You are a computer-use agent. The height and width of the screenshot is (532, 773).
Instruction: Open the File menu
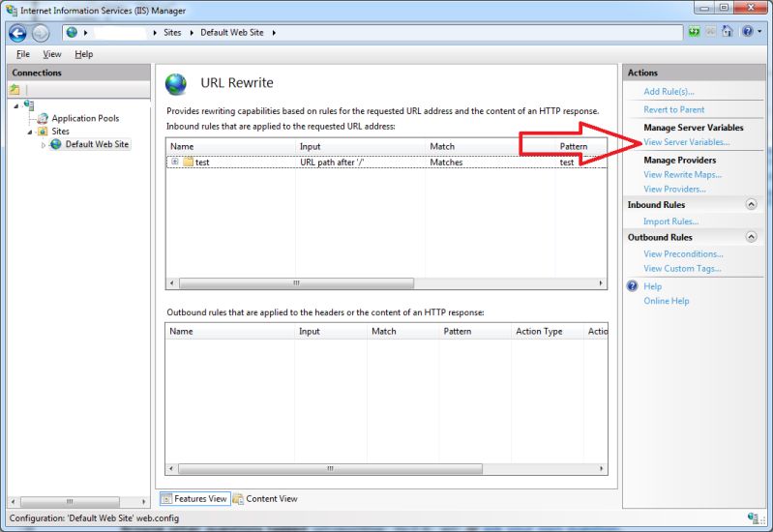point(22,54)
